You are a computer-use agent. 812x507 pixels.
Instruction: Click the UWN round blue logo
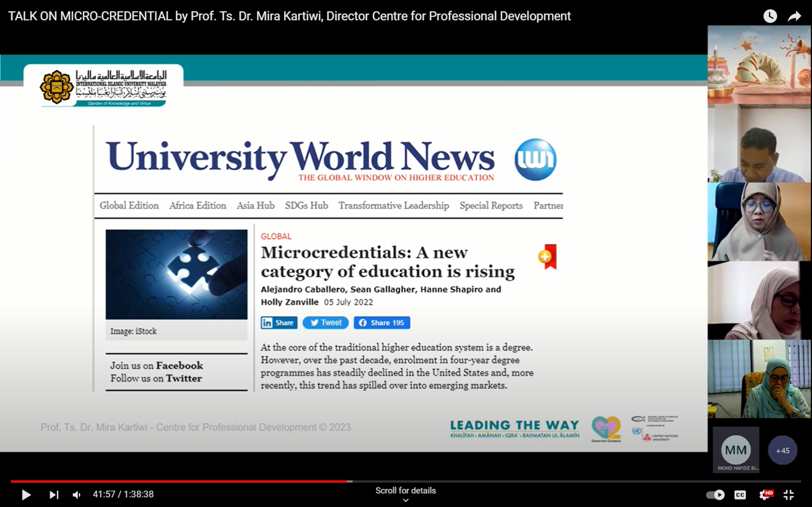point(535,160)
